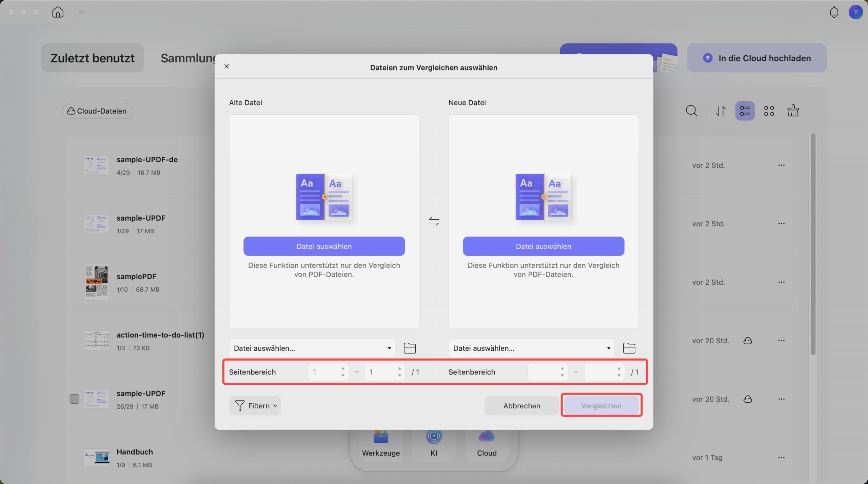This screenshot has height=484, width=868.
Task: Close the compare files dialog
Action: 226,66
